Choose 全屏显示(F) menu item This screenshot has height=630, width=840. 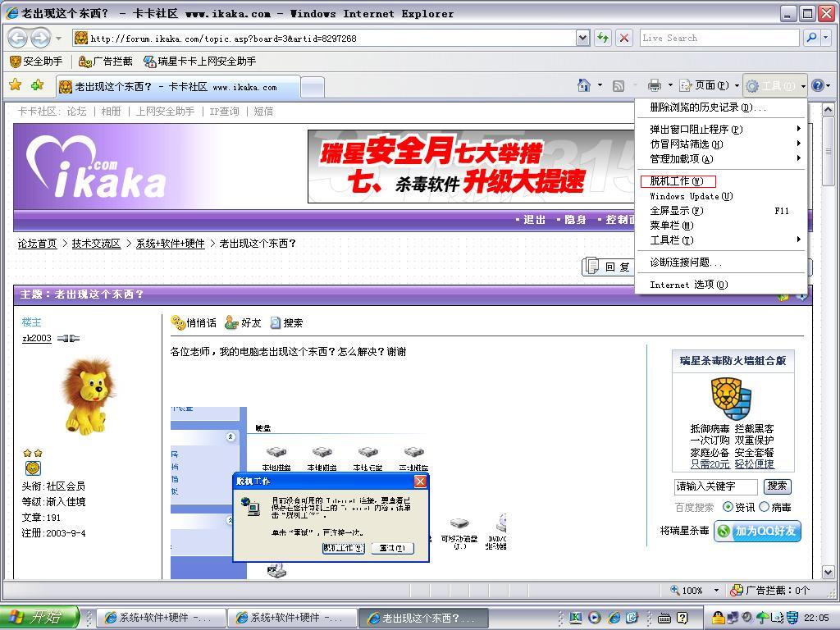click(721, 211)
